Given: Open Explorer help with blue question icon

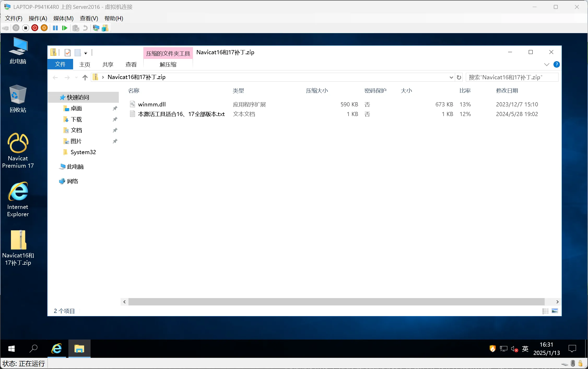Looking at the screenshot, I should 556,64.
